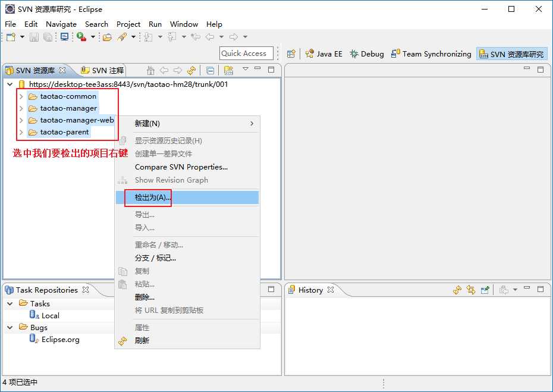
Task: Click the Save All toolbar icon
Action: click(x=48, y=37)
